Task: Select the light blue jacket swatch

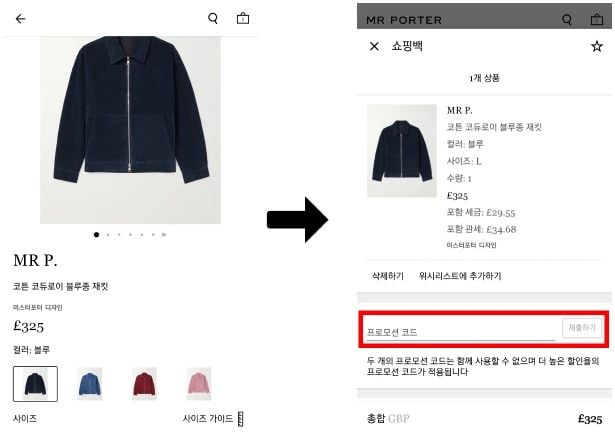Action: point(90,383)
